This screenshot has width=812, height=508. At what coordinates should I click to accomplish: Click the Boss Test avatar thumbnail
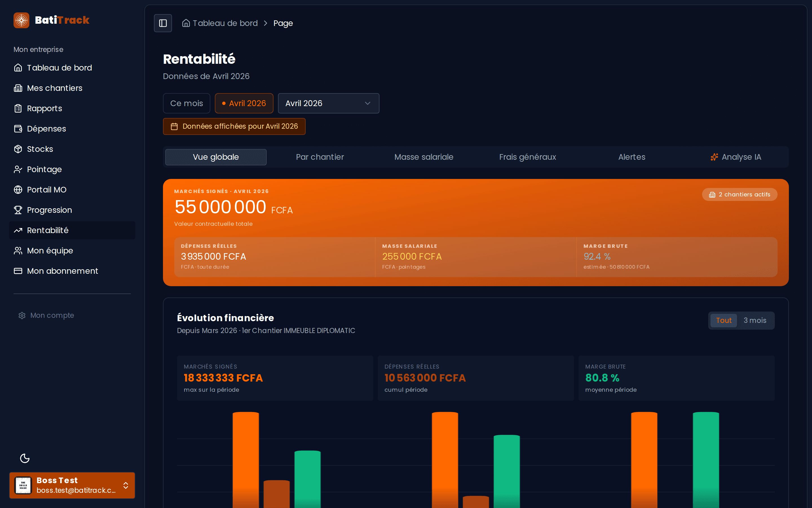(x=23, y=485)
